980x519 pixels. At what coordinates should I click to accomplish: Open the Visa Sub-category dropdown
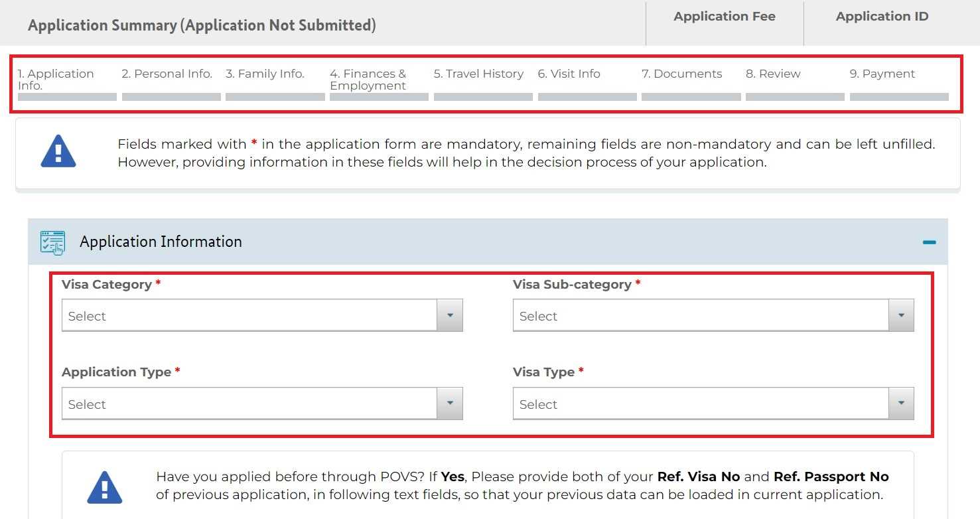pyautogui.click(x=713, y=316)
